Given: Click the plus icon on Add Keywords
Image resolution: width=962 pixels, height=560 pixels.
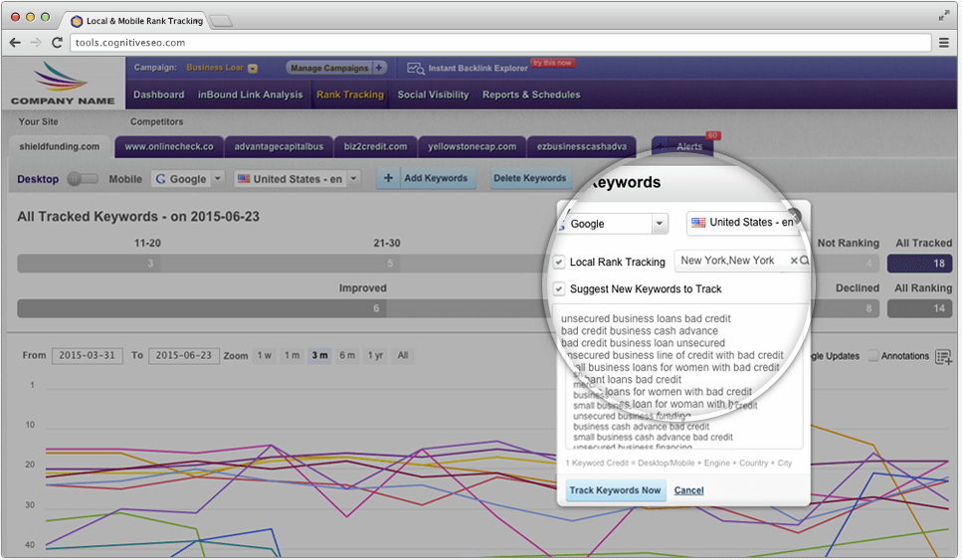Looking at the screenshot, I should [388, 178].
